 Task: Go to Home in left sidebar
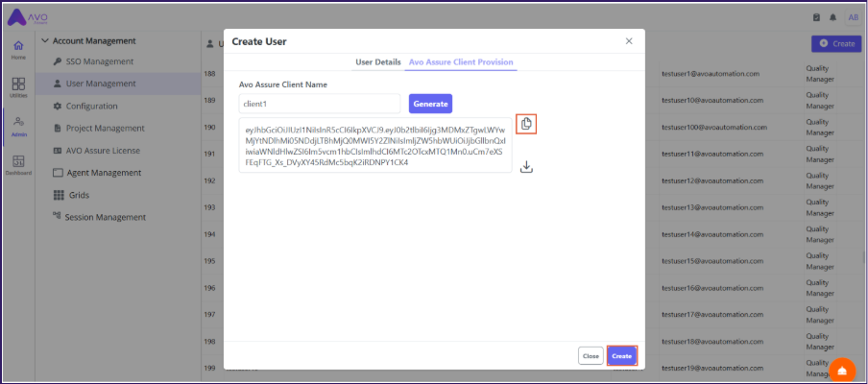pos(18,50)
